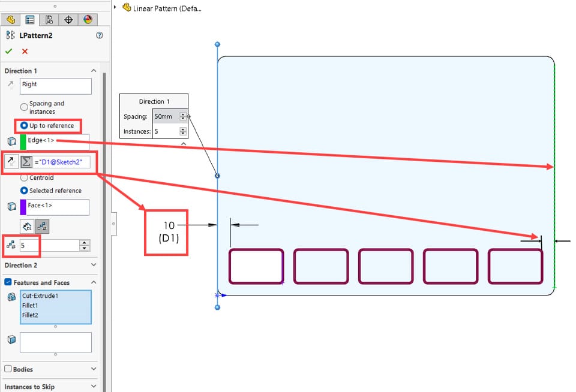Image resolution: width=576 pixels, height=392 pixels.
Task: Select the Face<1> seed reference field
Action: pos(58,207)
